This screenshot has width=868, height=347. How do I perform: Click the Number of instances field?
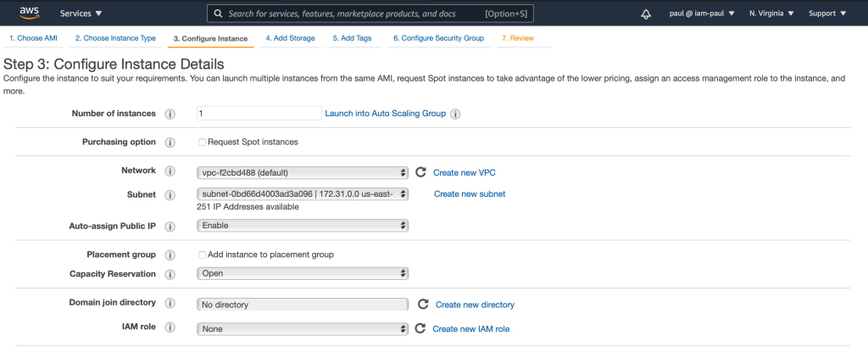(259, 114)
